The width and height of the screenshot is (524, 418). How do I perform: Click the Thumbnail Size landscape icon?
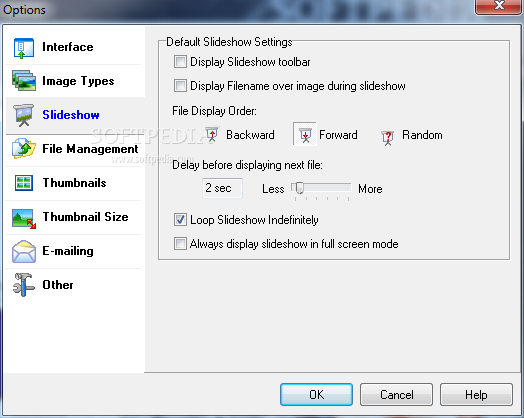(x=24, y=219)
